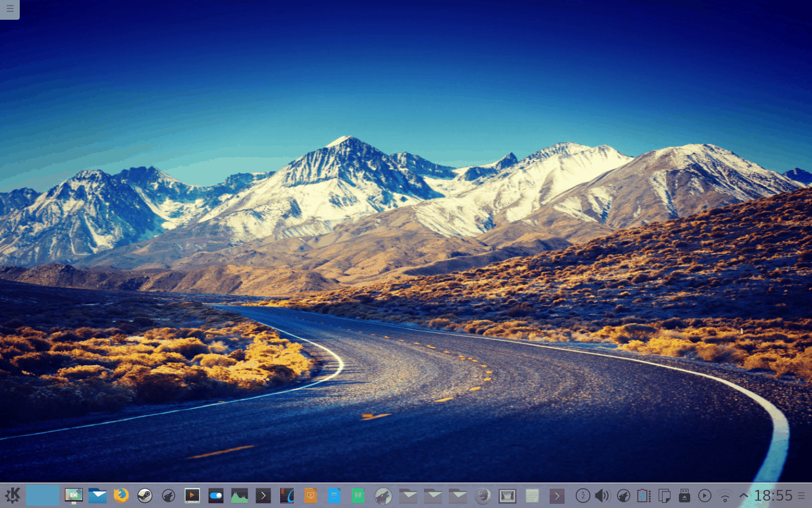Viewport: 812px width, 508px height.
Task: Open the switch-shaped System Settings icon
Action: coord(216,496)
